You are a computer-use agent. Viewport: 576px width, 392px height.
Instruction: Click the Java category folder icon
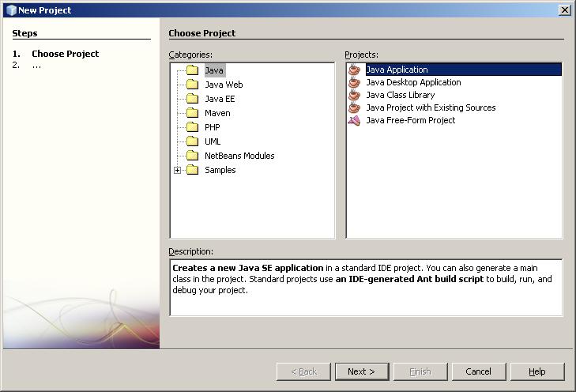[x=193, y=70]
